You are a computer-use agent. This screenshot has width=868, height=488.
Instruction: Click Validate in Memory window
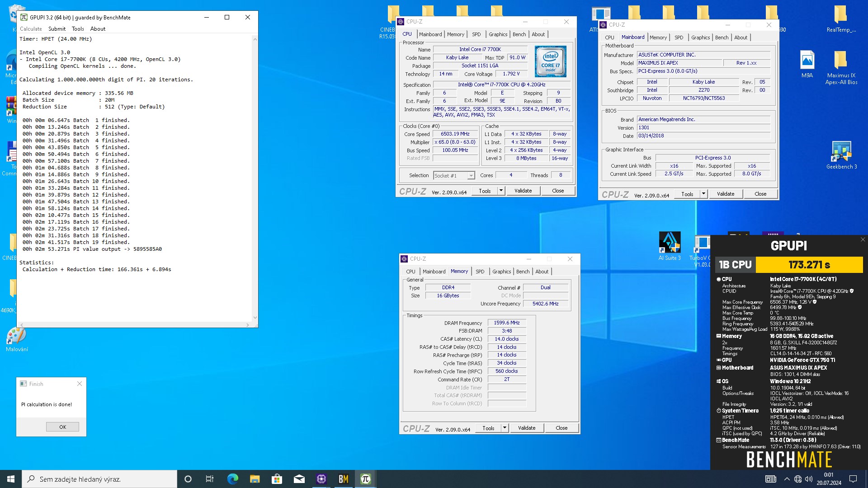[x=527, y=428]
